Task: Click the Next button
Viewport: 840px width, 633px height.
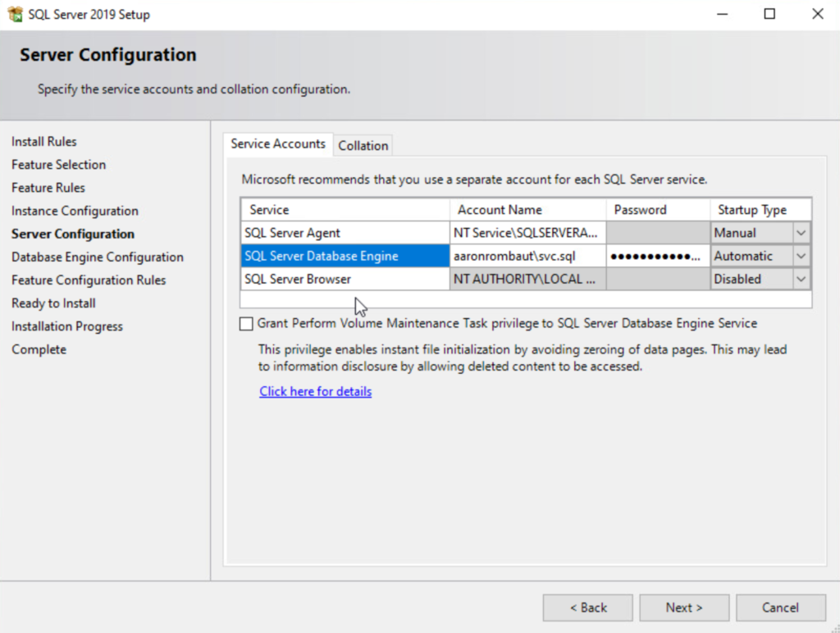Action: [x=684, y=608]
